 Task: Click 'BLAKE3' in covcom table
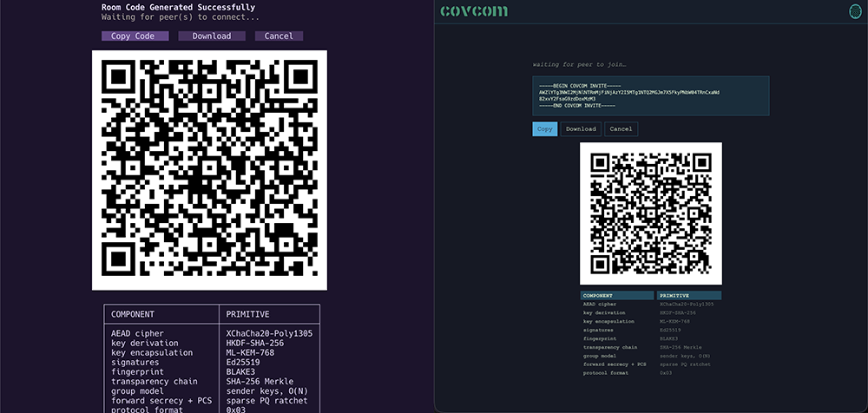point(668,338)
